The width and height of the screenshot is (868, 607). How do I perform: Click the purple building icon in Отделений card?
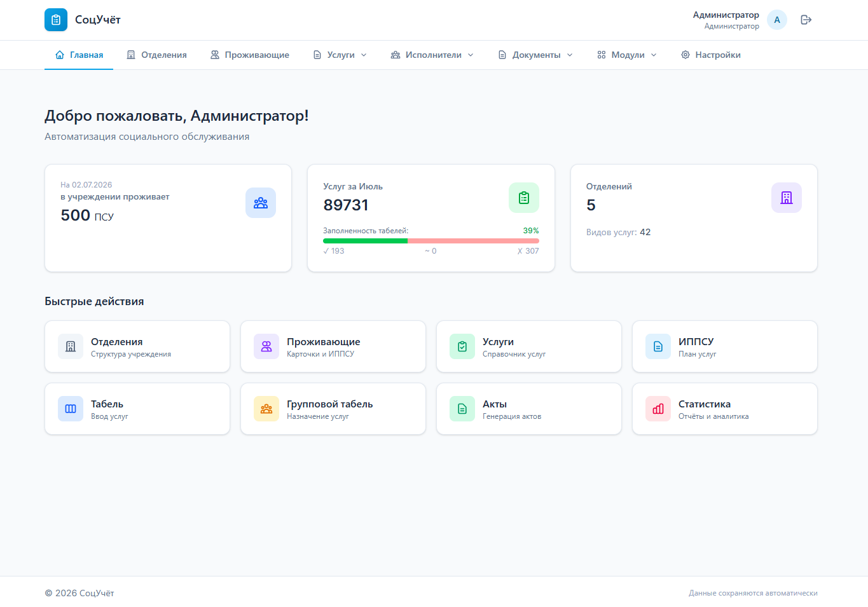pyautogui.click(x=787, y=198)
